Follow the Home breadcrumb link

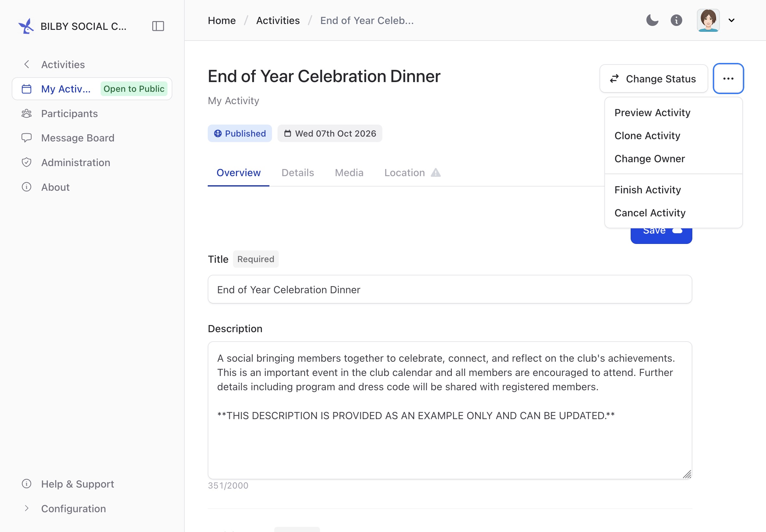pyautogui.click(x=222, y=20)
